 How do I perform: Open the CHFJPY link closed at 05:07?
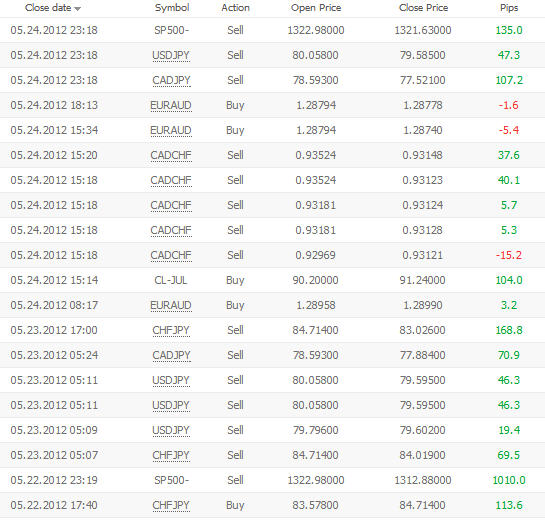pyautogui.click(x=171, y=455)
